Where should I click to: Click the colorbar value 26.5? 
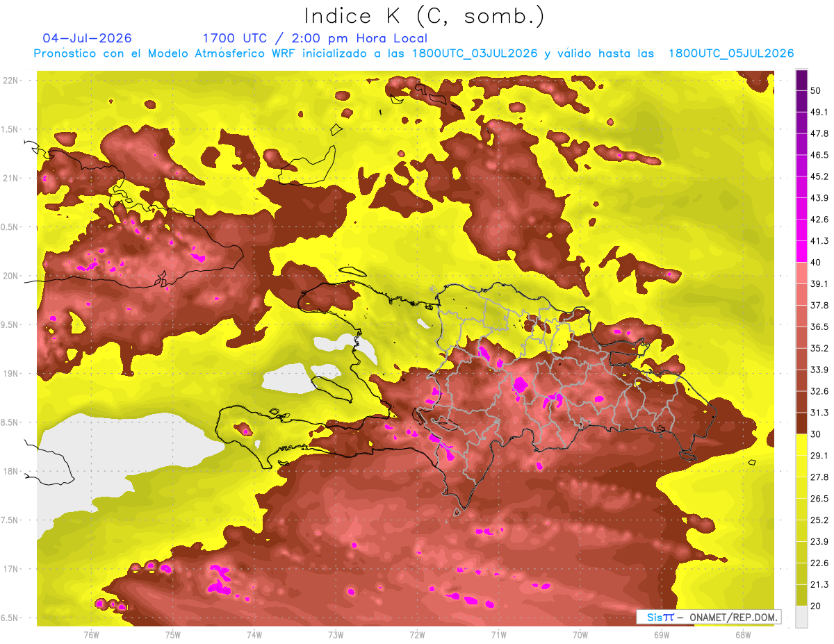click(x=819, y=498)
